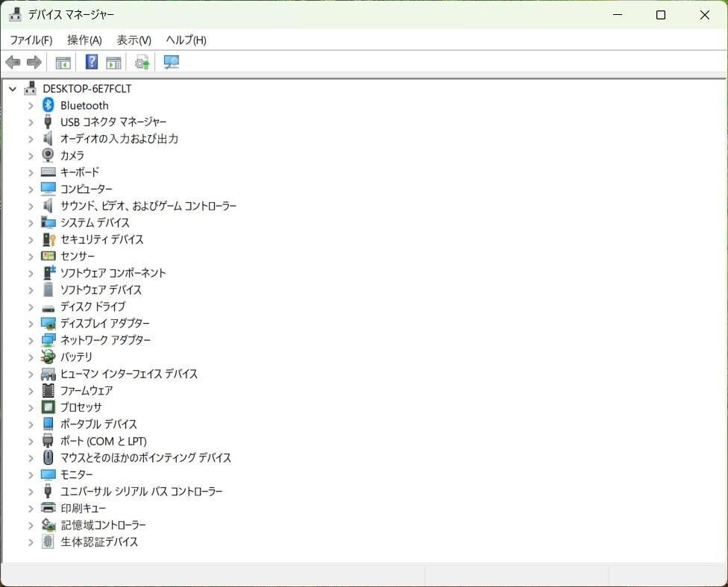Click Scan for hardware changes icon
The image size is (728, 587).
tap(172, 62)
